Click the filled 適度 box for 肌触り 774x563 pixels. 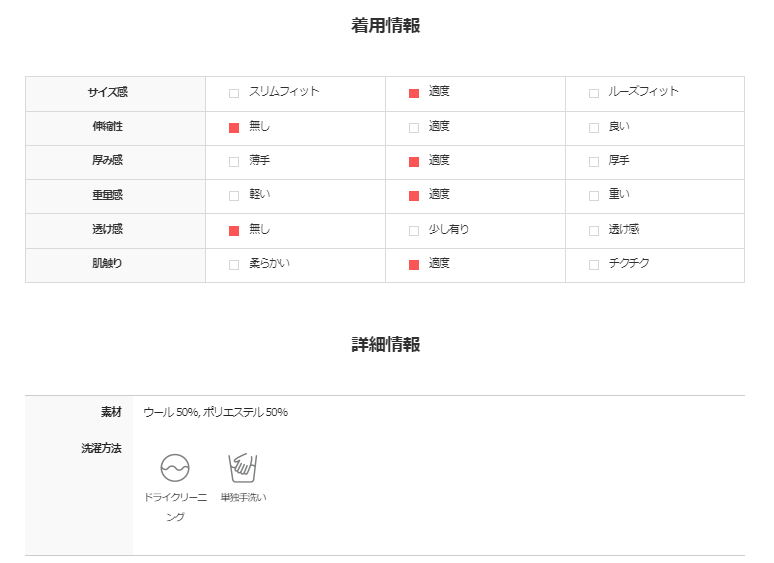pos(414,265)
